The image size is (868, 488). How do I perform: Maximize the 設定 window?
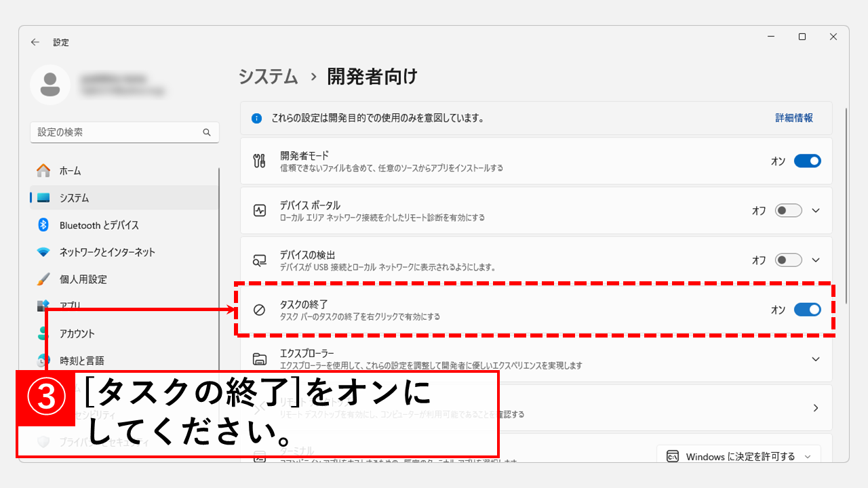[802, 37]
